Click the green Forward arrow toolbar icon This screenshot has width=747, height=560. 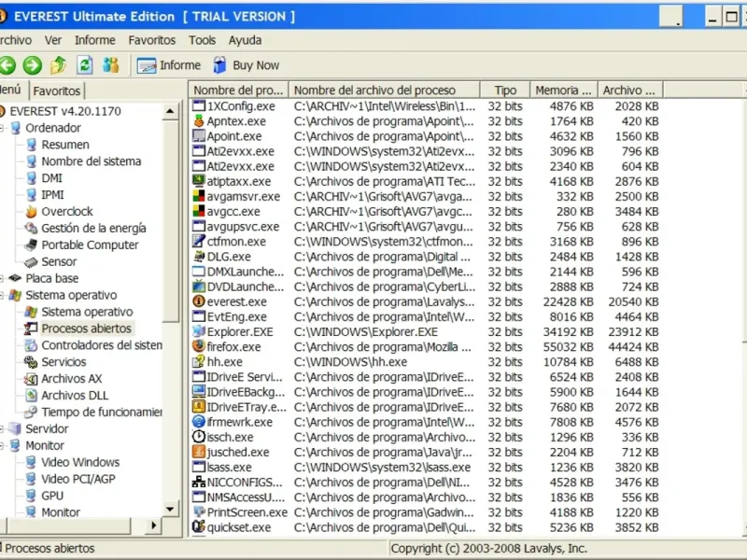(x=33, y=65)
